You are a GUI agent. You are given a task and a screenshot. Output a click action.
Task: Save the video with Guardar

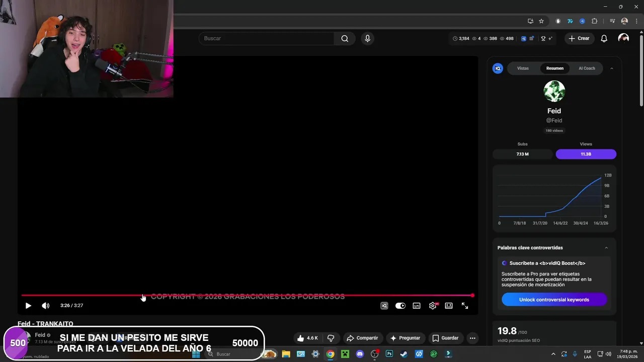pyautogui.click(x=445, y=338)
